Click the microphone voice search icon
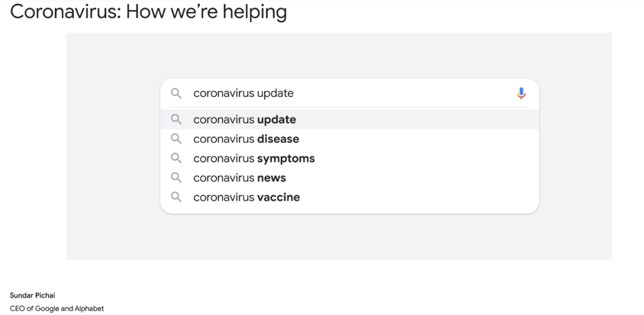 pos(521,93)
